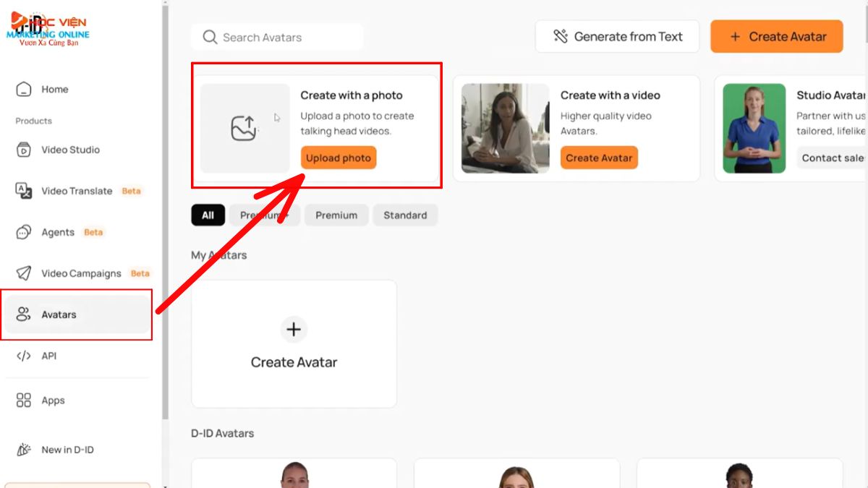Open Generate from Text
The width and height of the screenshot is (868, 488).
tap(618, 36)
